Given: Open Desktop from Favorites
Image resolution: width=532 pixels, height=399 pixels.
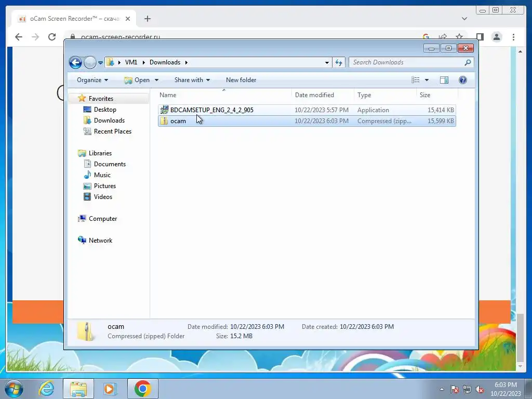Looking at the screenshot, I should [105, 110].
